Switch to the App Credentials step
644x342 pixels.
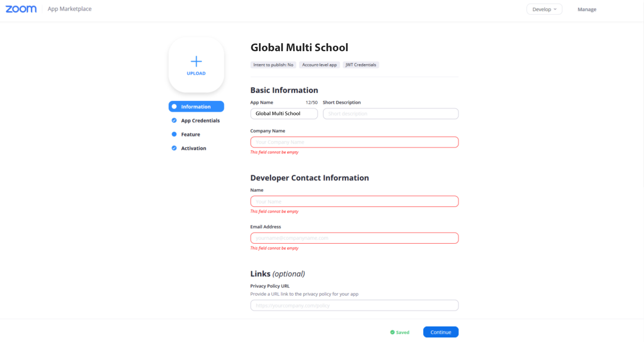coord(200,120)
